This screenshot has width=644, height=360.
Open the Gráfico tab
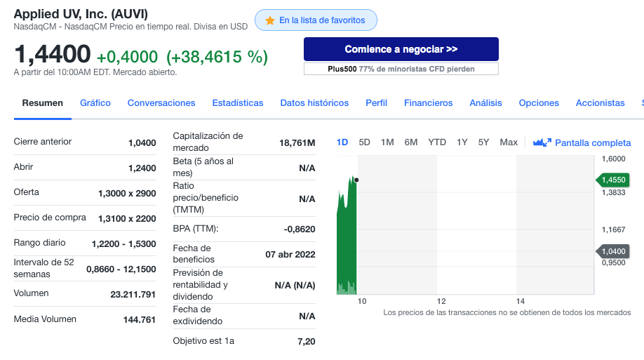click(95, 103)
